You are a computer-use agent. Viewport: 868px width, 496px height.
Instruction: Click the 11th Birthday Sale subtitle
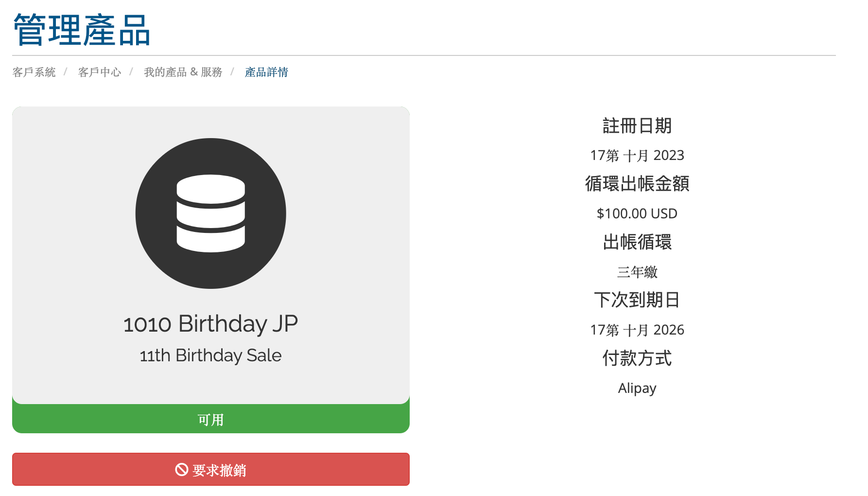pyautogui.click(x=210, y=355)
